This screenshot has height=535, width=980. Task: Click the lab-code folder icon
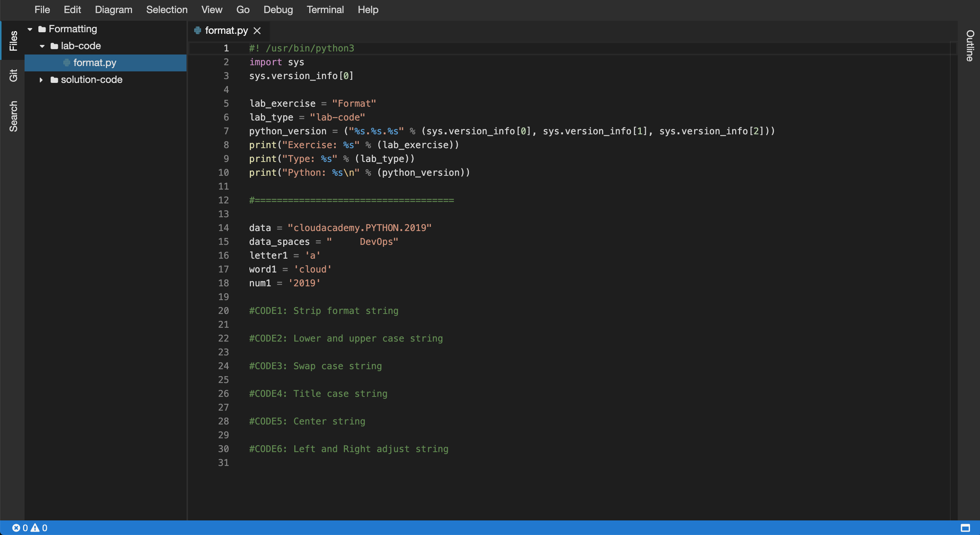(54, 46)
